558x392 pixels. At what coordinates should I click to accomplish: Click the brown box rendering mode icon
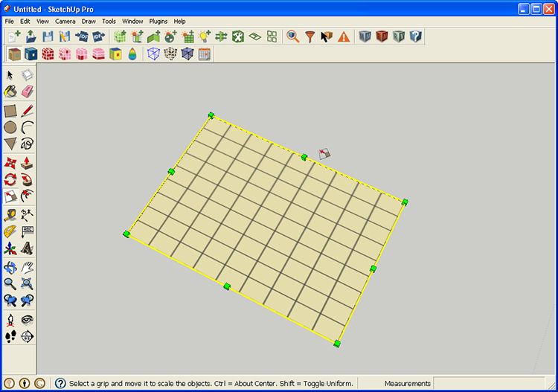(14, 54)
